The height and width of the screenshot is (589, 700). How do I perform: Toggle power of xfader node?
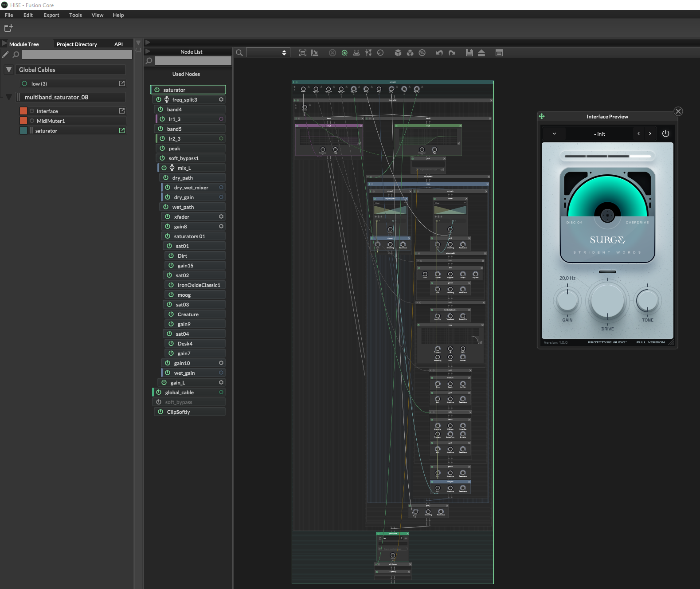point(168,216)
